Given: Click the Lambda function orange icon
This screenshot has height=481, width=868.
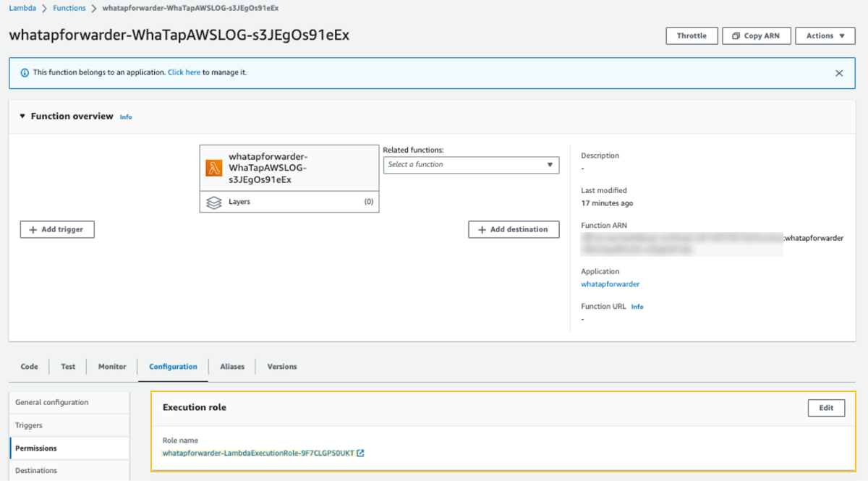Looking at the screenshot, I should tap(214, 168).
